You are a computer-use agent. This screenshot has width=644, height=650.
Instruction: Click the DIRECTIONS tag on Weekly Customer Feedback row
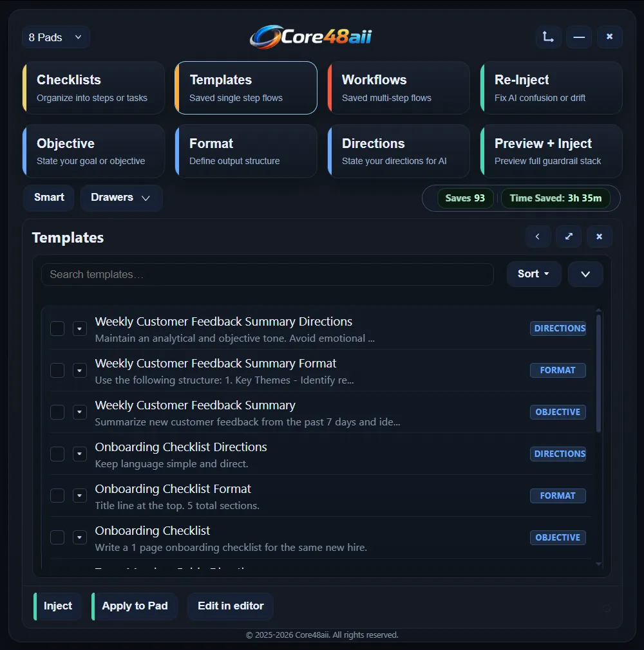point(558,328)
